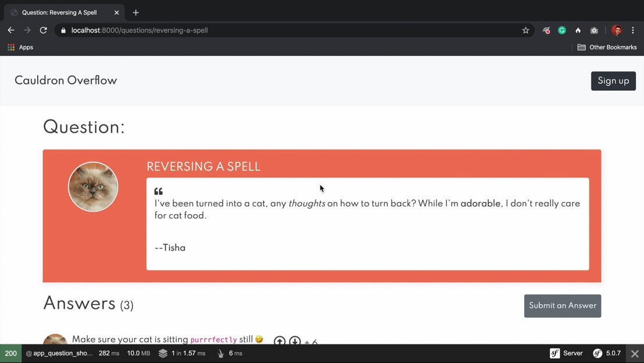
Task: Click the pink purrrfectly code word
Action: coord(213,340)
